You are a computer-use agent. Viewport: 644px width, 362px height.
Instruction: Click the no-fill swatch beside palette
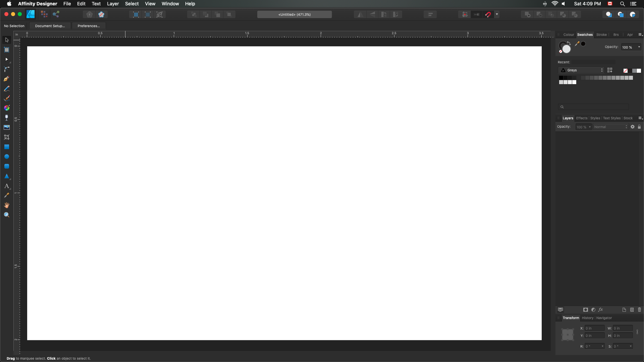click(626, 70)
